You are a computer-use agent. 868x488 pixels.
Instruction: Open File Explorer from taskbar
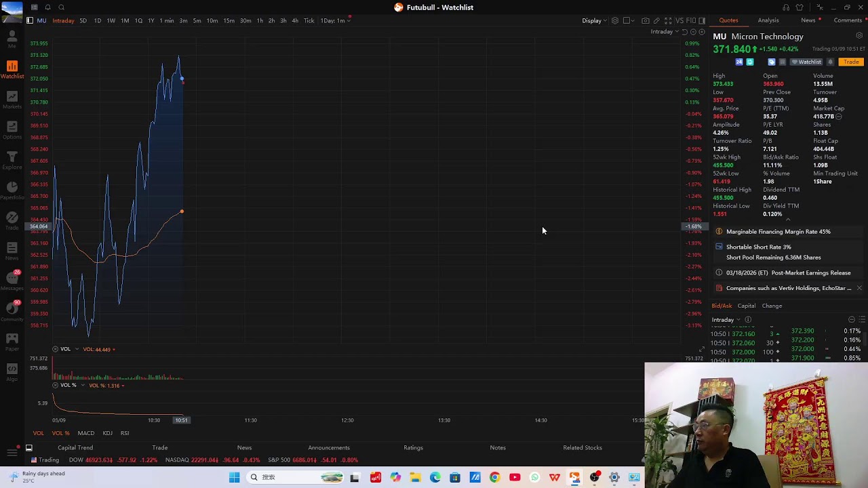click(x=415, y=477)
